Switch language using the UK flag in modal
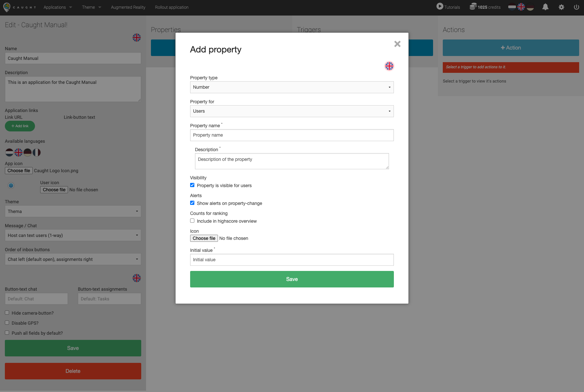Screen dimensions: 584x392 click(389, 66)
